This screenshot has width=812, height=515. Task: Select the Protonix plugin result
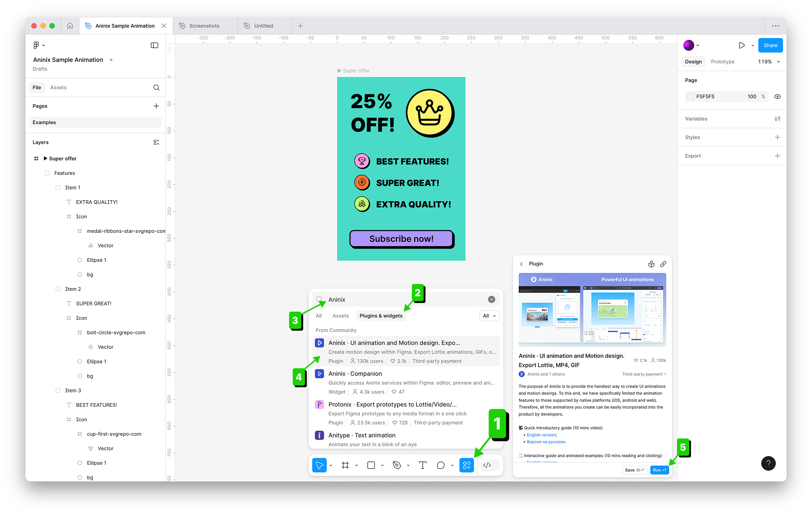(x=406, y=413)
